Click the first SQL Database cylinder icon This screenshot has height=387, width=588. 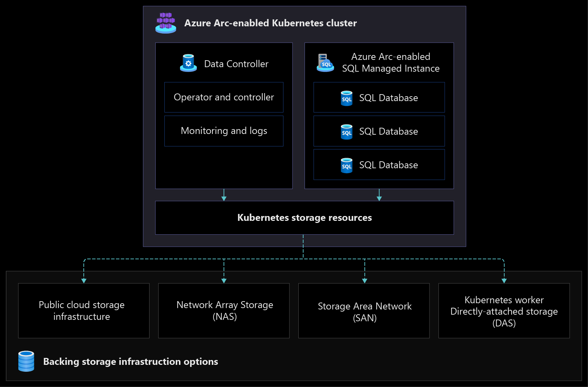346,98
